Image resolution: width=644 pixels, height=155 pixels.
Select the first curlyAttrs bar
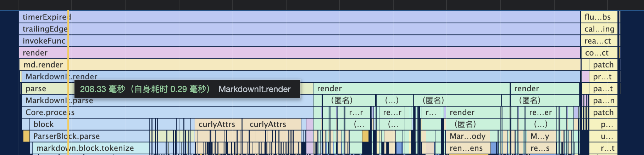pyautogui.click(x=217, y=124)
